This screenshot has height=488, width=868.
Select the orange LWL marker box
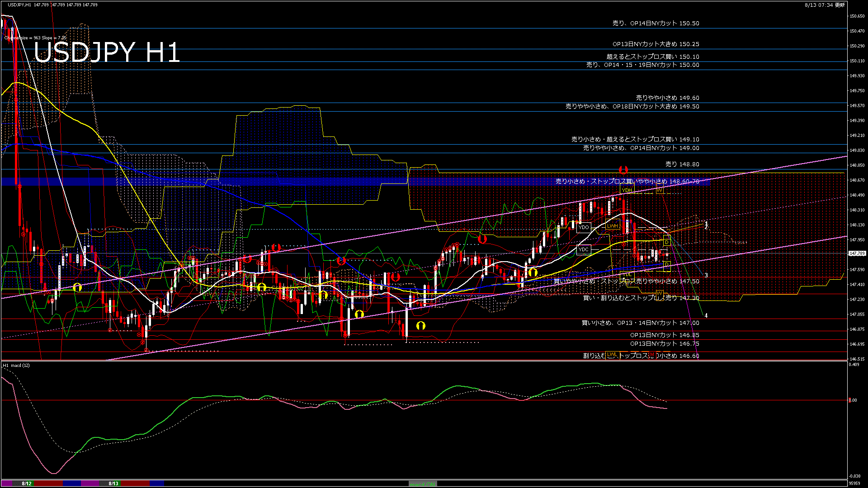tap(612, 355)
